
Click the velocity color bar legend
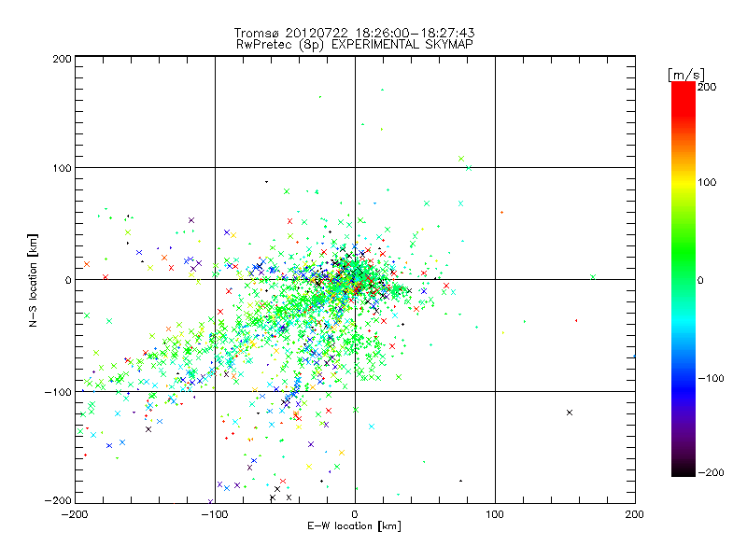[684, 279]
